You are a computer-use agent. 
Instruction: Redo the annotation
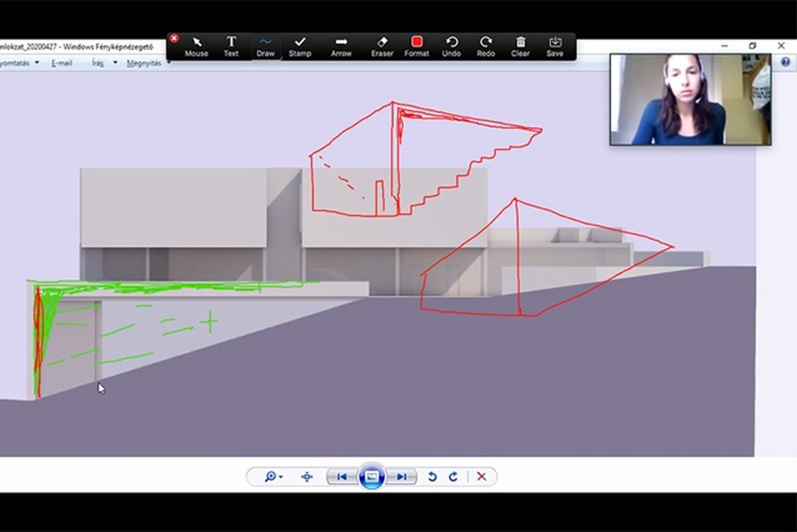[486, 46]
